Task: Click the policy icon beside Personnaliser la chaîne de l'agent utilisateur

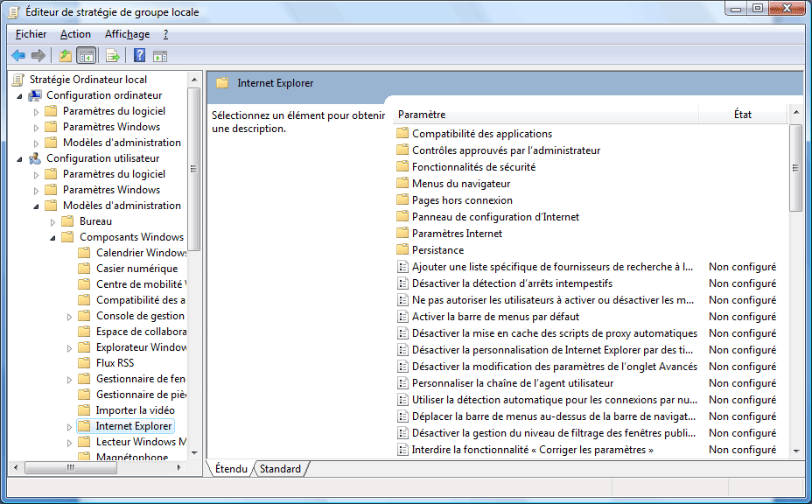Action: coord(402,382)
